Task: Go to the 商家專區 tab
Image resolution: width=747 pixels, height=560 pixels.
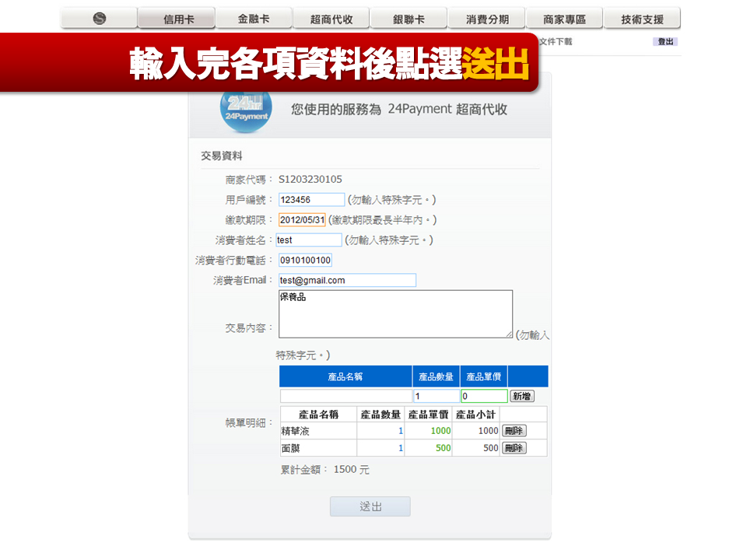Action: 564,17
